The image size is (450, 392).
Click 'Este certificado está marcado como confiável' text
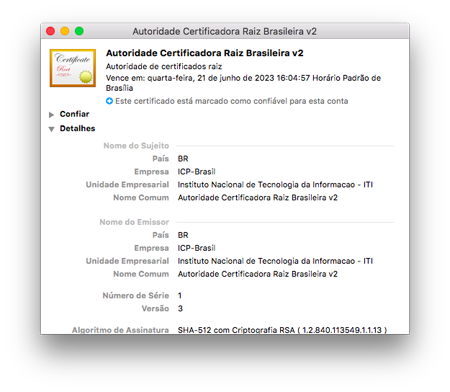click(x=232, y=101)
